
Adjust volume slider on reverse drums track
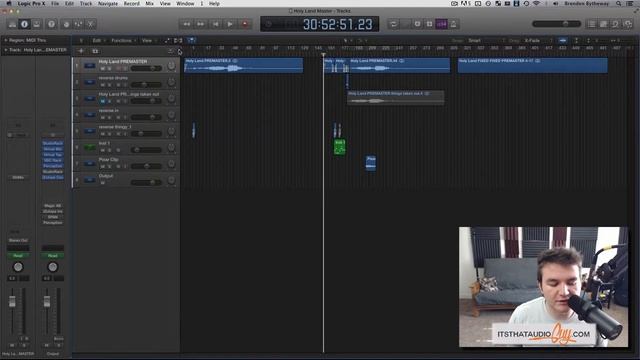(146, 84)
